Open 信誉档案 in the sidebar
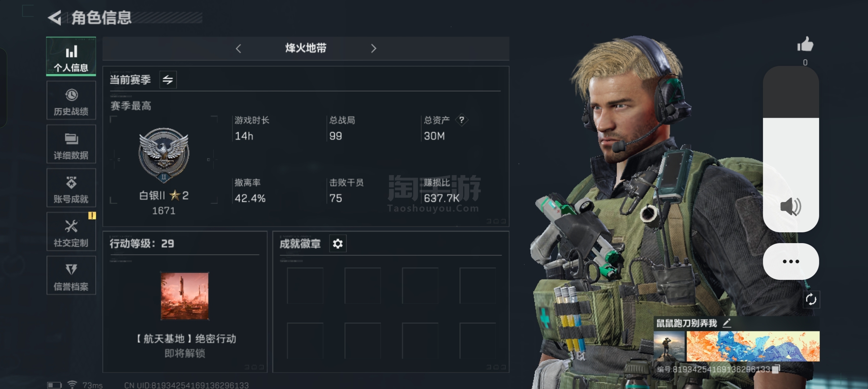 (x=71, y=276)
